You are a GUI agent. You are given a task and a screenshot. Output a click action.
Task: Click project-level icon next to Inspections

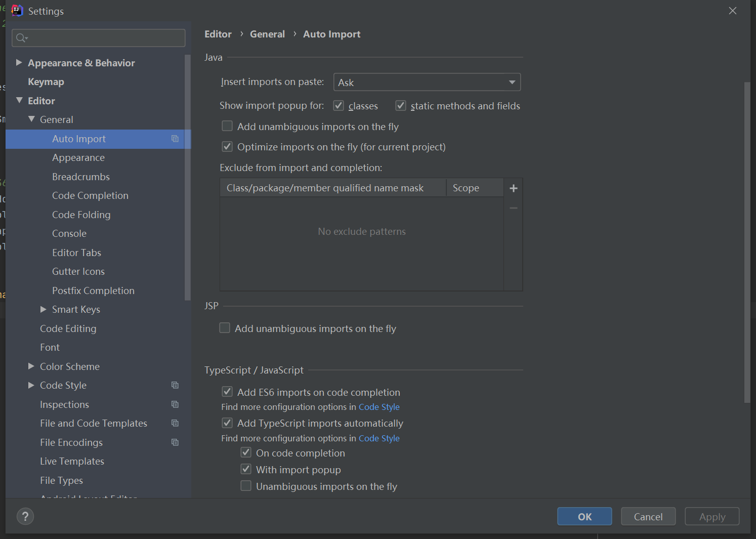point(175,404)
